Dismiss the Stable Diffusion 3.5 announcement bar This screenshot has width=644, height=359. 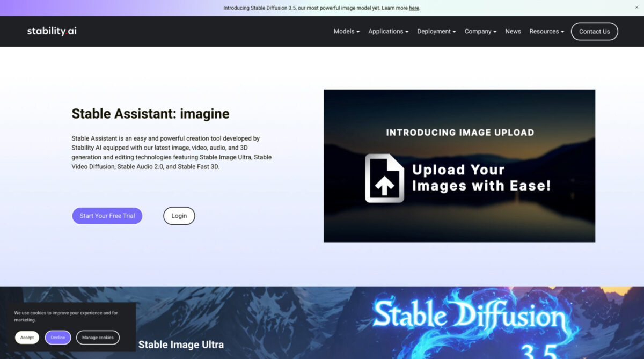point(636,8)
